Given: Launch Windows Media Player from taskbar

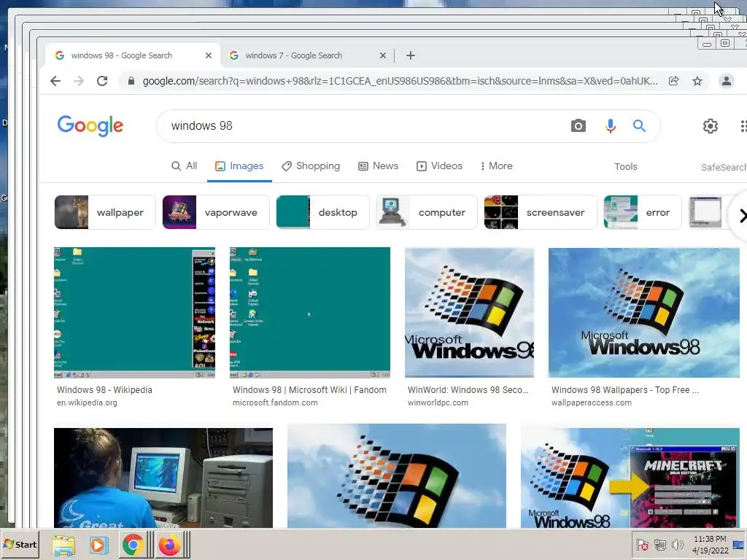Looking at the screenshot, I should click(98, 545).
